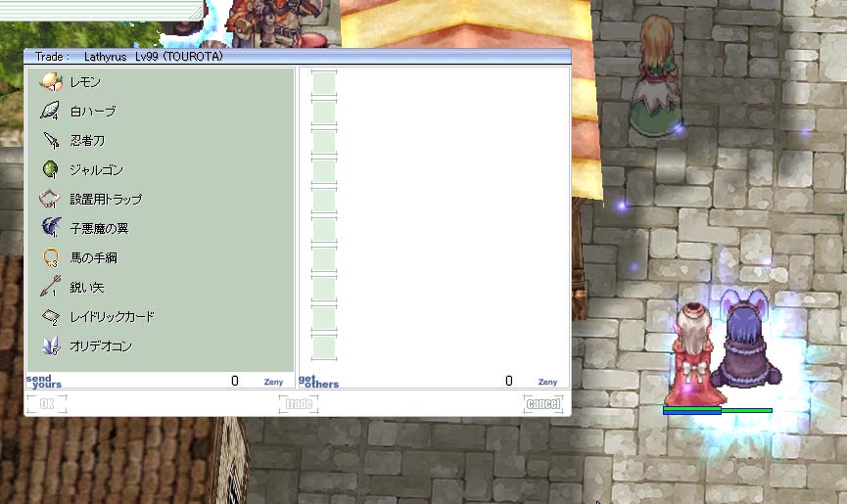
Task: Click the trade button
Action: (x=299, y=403)
